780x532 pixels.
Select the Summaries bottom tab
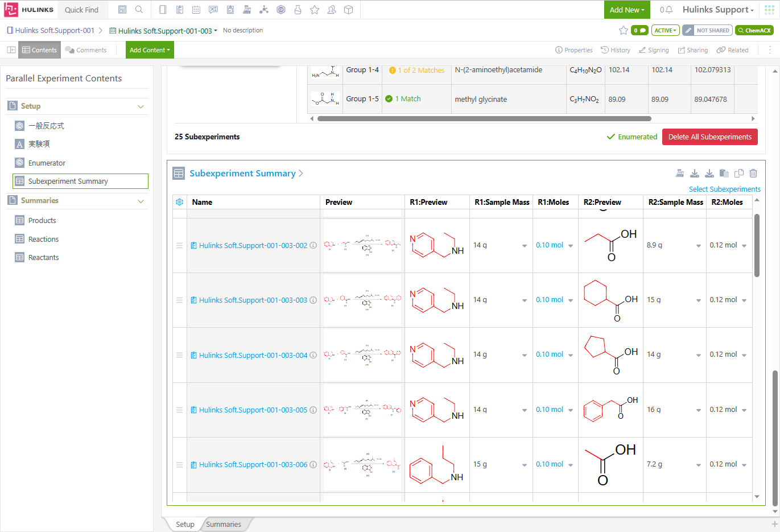tap(224, 524)
